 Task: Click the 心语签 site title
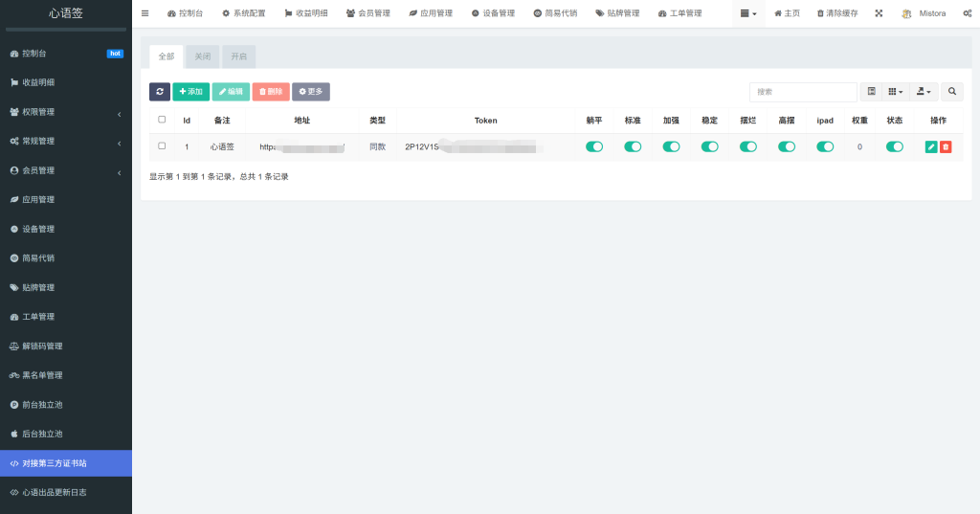[x=66, y=13]
